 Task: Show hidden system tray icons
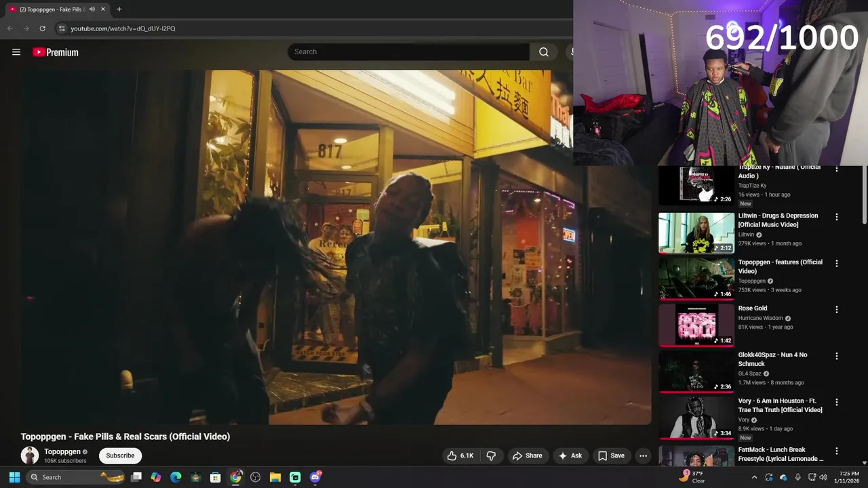(754, 477)
